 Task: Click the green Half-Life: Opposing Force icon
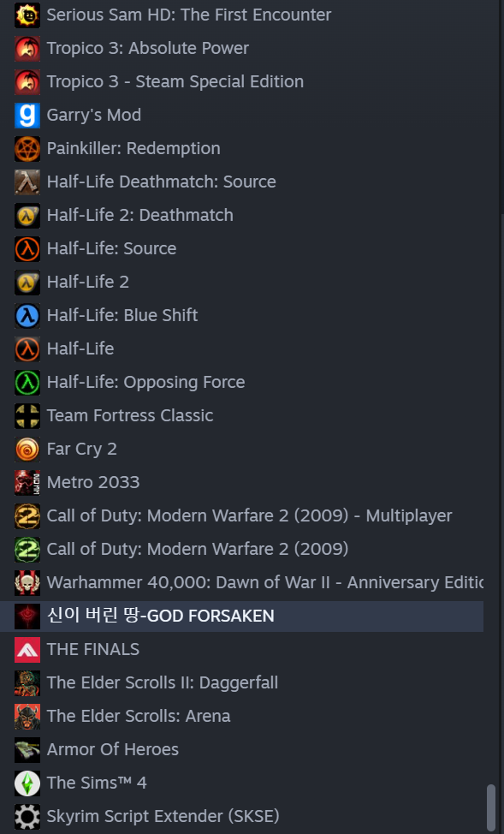click(x=27, y=383)
